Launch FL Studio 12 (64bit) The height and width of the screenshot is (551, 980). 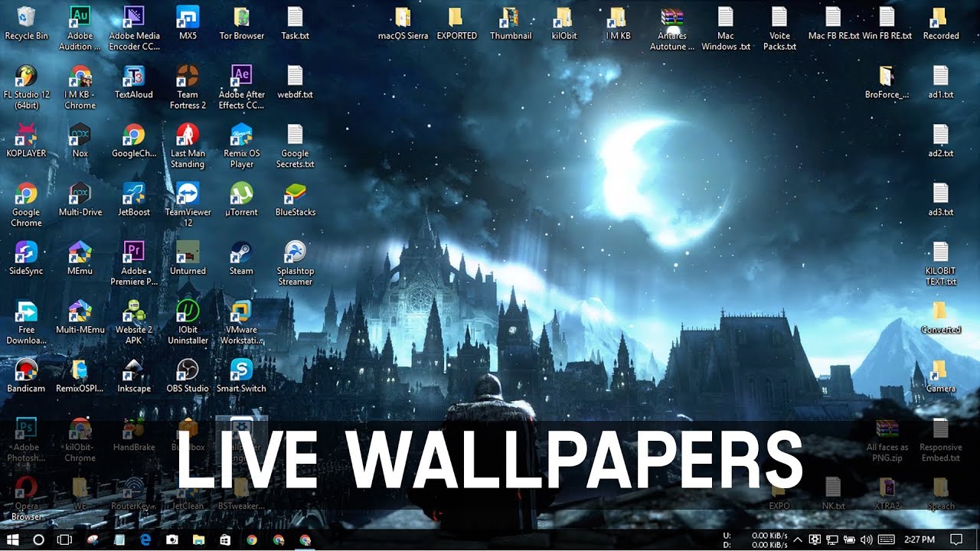point(26,87)
